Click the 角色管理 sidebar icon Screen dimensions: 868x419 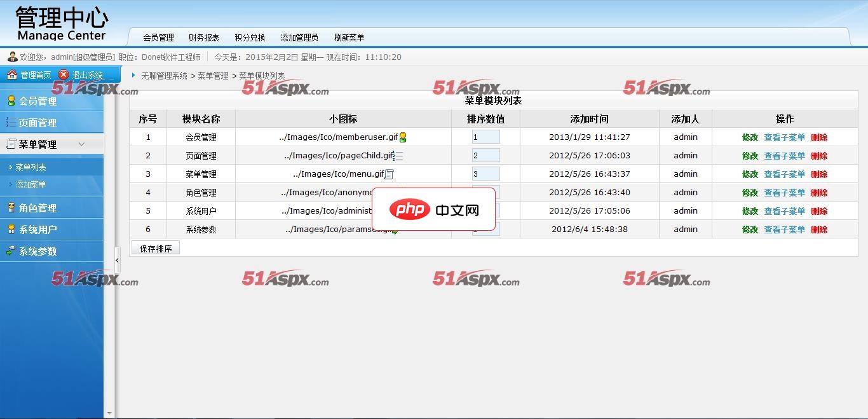(x=11, y=208)
